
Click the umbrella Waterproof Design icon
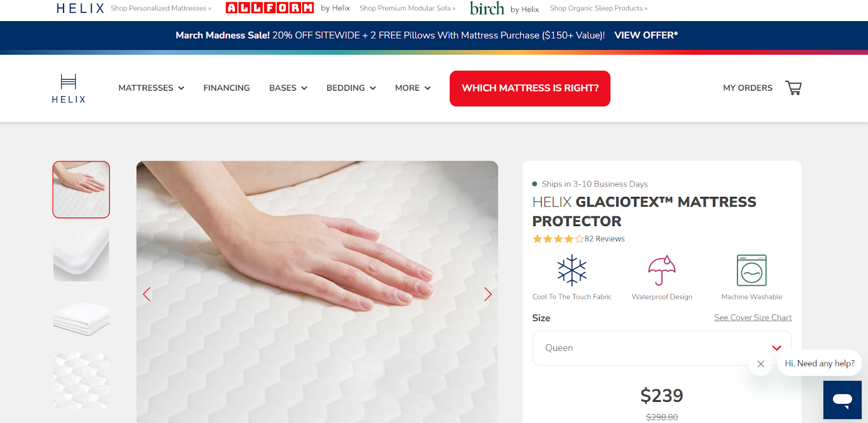coord(662,270)
